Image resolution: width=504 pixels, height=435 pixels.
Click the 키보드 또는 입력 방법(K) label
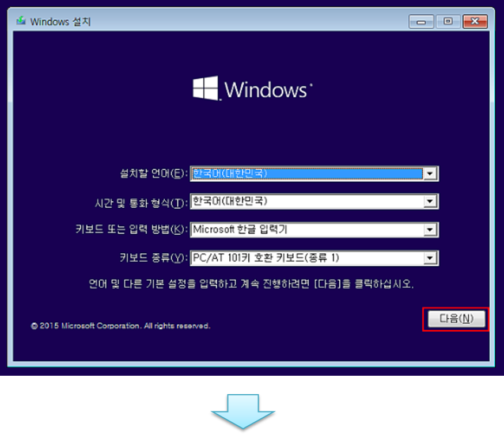[x=131, y=230]
